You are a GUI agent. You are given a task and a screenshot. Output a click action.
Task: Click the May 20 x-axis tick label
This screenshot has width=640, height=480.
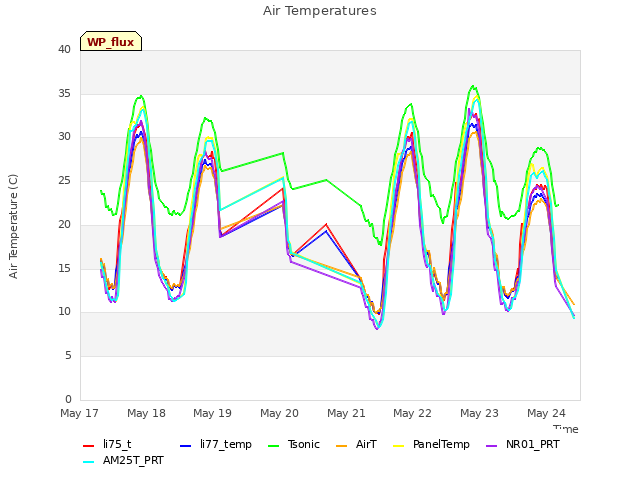point(279,413)
